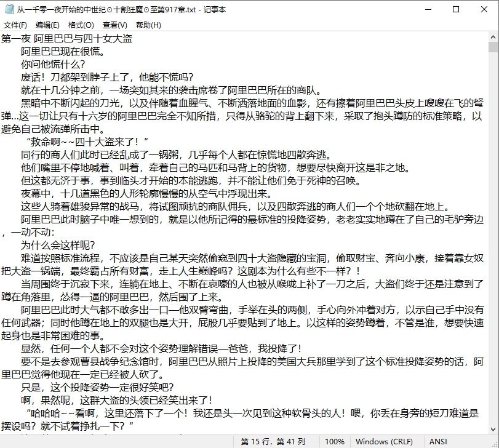Screen dimensions: 499x448
Task: Open the 格式(O) menu
Action: click(x=81, y=25)
